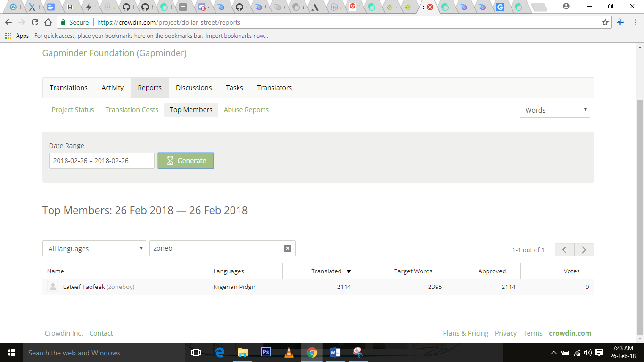Open the Terms link in footer
This screenshot has height=362, width=644.
pos(533,333)
